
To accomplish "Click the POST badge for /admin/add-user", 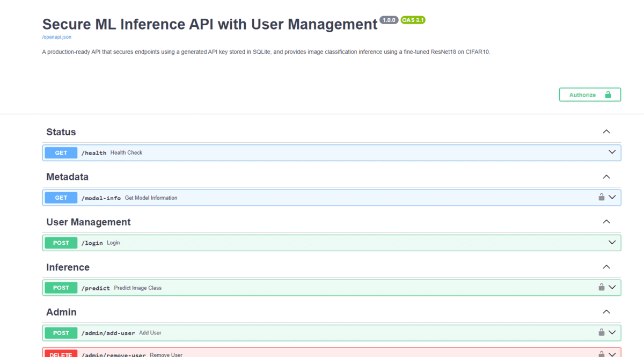I will click(x=61, y=333).
